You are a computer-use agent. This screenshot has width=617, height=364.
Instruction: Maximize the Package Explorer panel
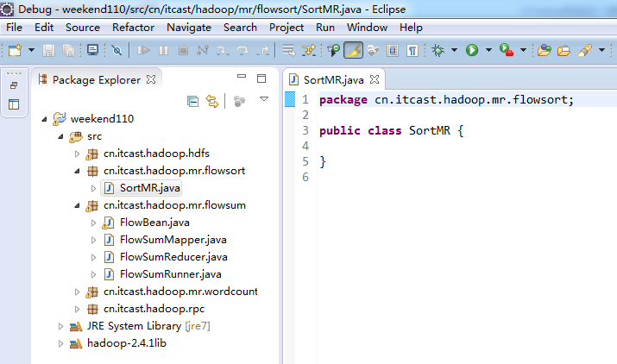261,78
